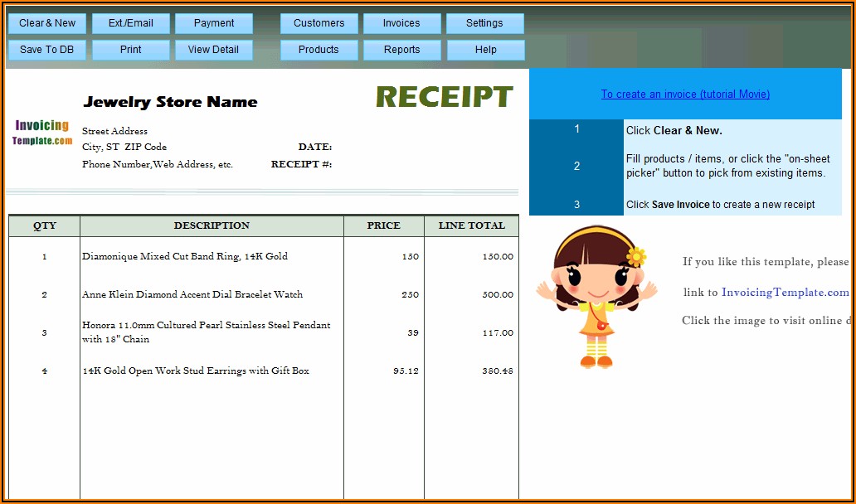The height and width of the screenshot is (504, 856).
Task: Click the Clear & New button
Action: coord(47,23)
